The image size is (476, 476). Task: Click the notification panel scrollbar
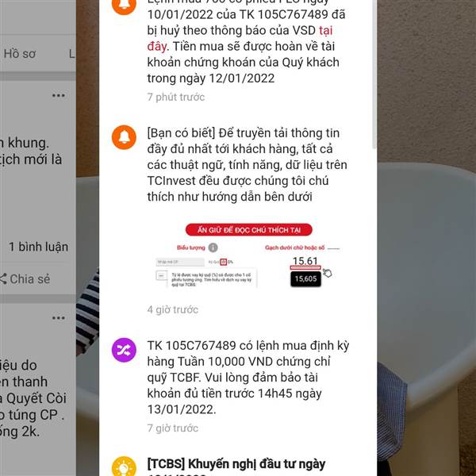pyautogui.click(x=374, y=75)
